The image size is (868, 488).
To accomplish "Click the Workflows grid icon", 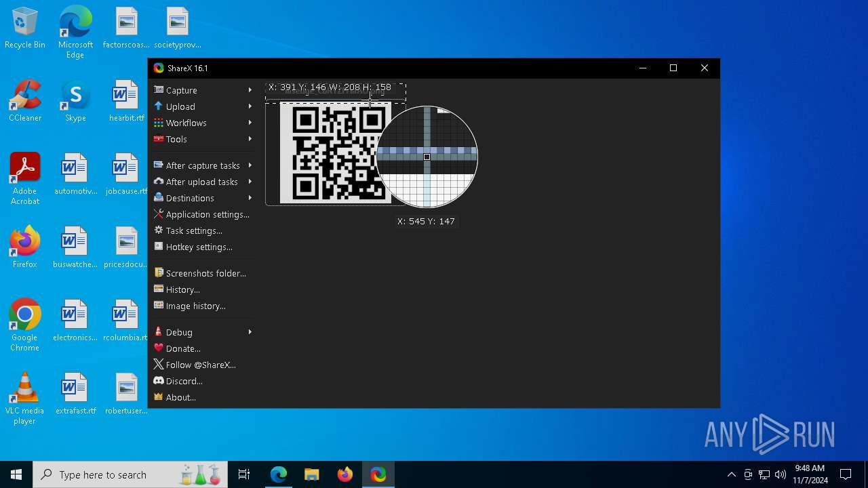I will 159,122.
